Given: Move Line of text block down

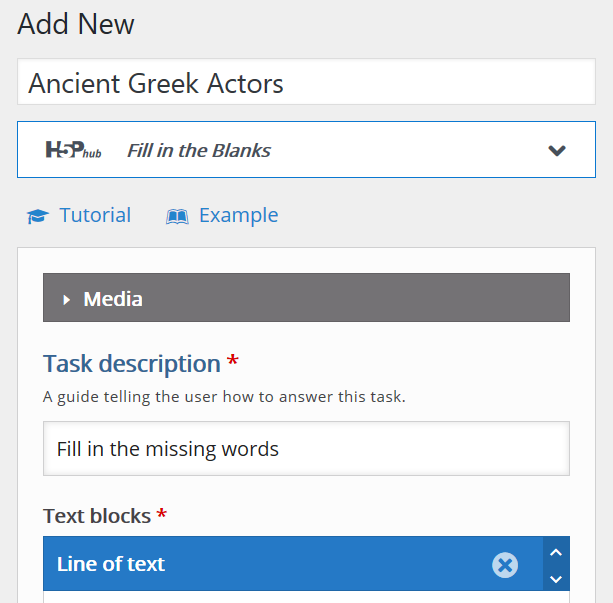Looking at the screenshot, I should pyautogui.click(x=556, y=578).
